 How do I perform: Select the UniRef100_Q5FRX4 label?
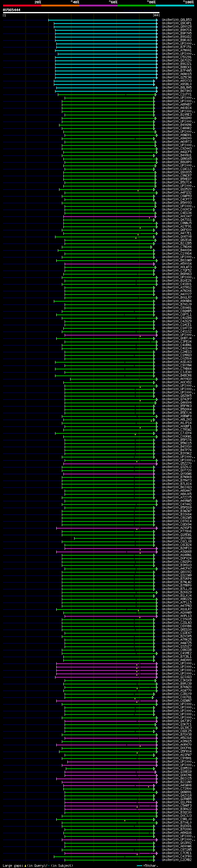[177, 751]
